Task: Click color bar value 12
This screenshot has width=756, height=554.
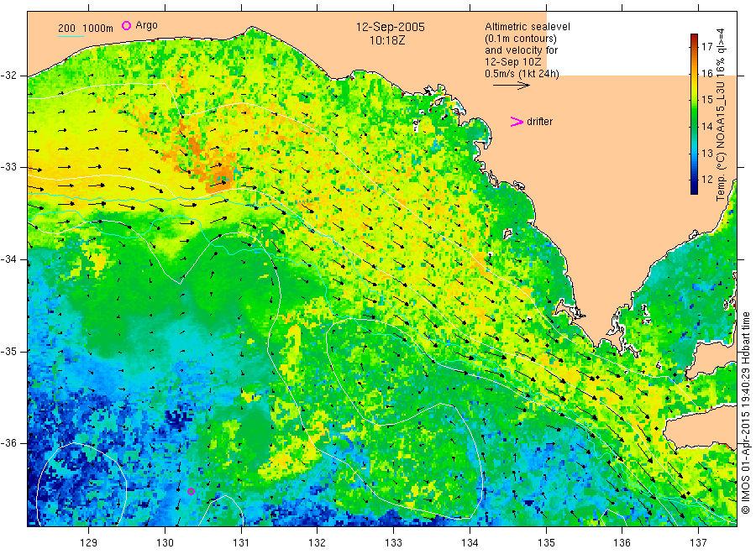Action: [x=706, y=179]
